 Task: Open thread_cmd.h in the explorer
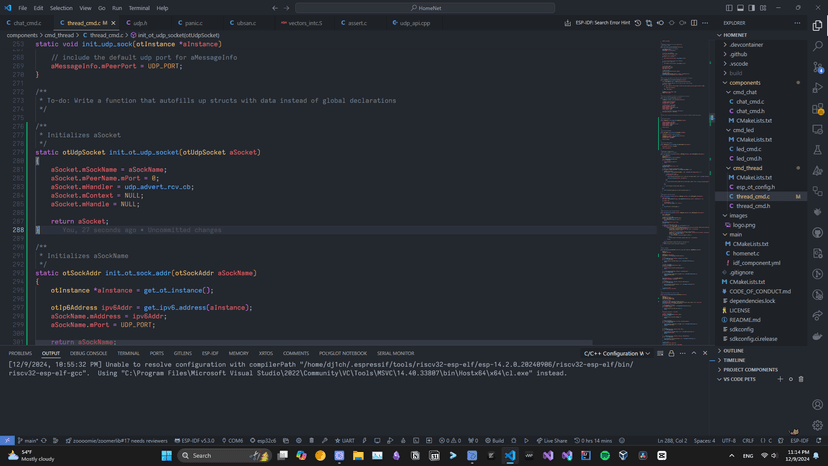pyautogui.click(x=752, y=206)
